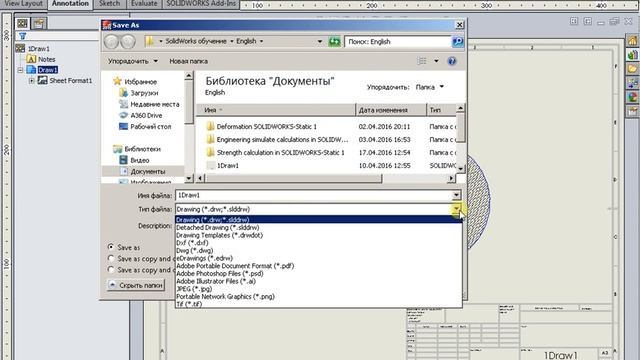Click the search English input field
Image resolution: width=640 pixels, height=360 pixels.
[398, 42]
